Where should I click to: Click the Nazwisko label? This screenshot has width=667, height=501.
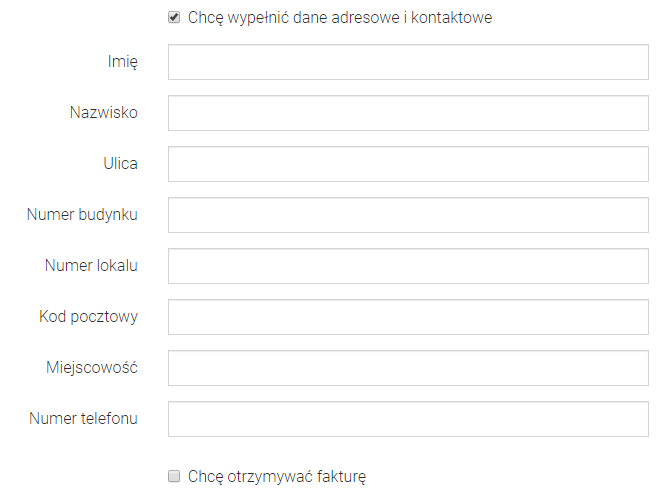coord(104,113)
